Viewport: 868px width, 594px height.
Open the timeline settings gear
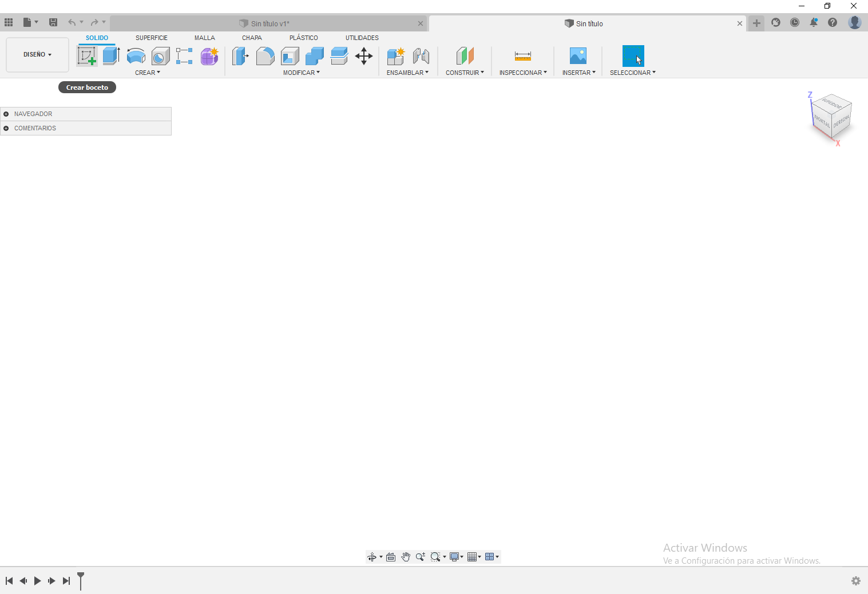coord(856,581)
